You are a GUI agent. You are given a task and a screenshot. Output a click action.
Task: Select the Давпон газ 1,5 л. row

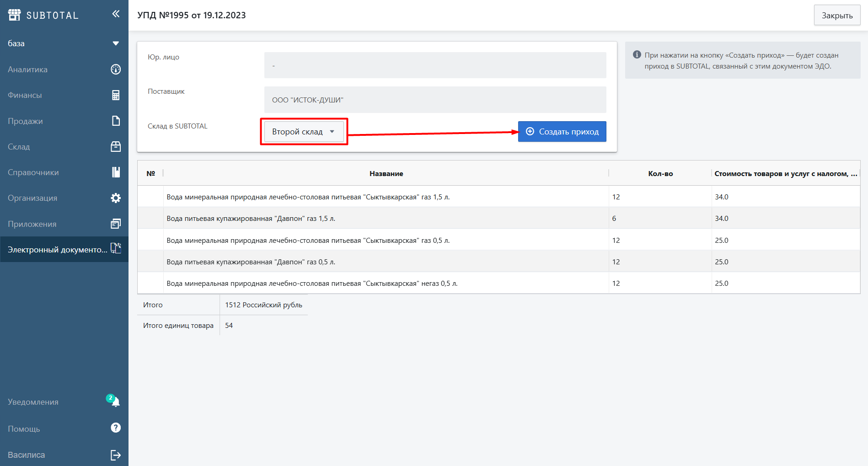coord(251,219)
